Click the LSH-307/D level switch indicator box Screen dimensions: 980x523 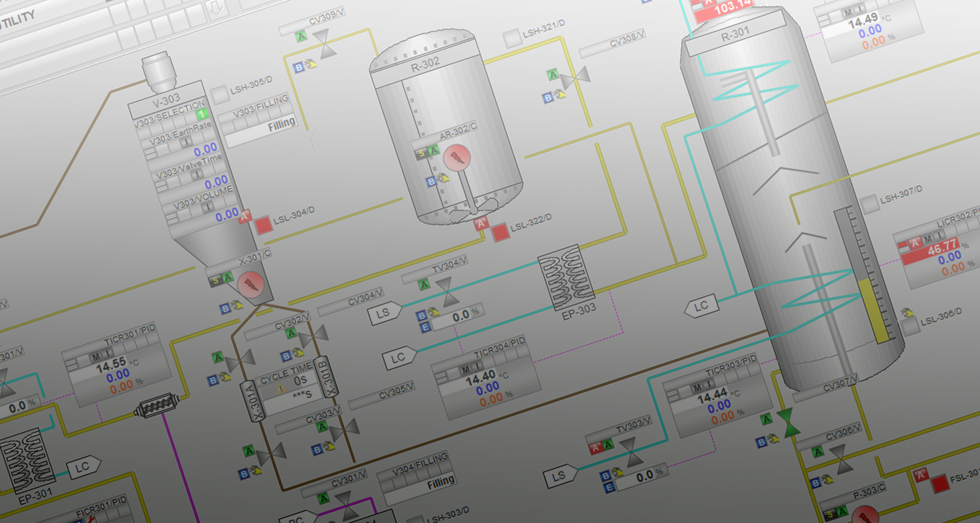tap(869, 204)
